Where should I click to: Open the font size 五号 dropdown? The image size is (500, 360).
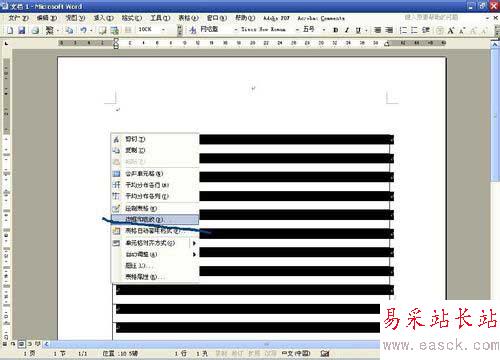tap(324, 30)
